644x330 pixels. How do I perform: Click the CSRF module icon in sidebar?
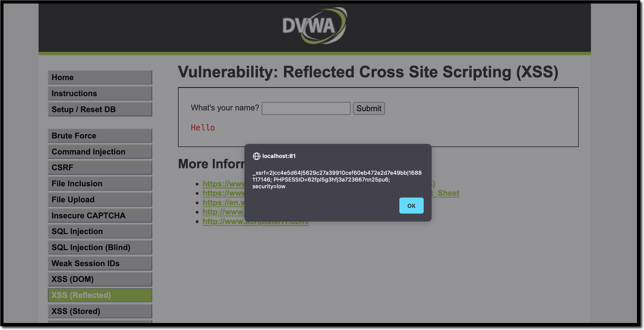[100, 167]
